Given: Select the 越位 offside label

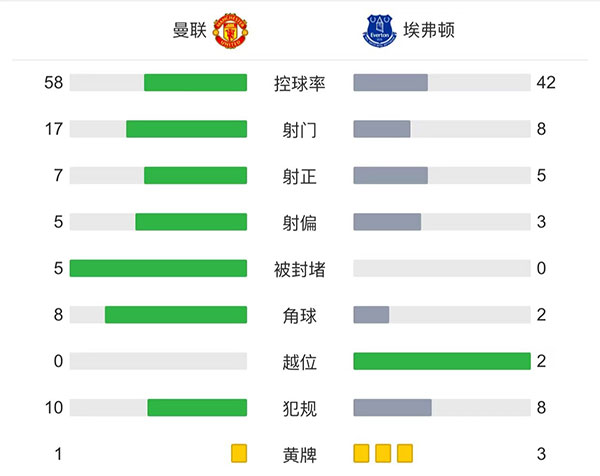Looking at the screenshot, I should [300, 361].
